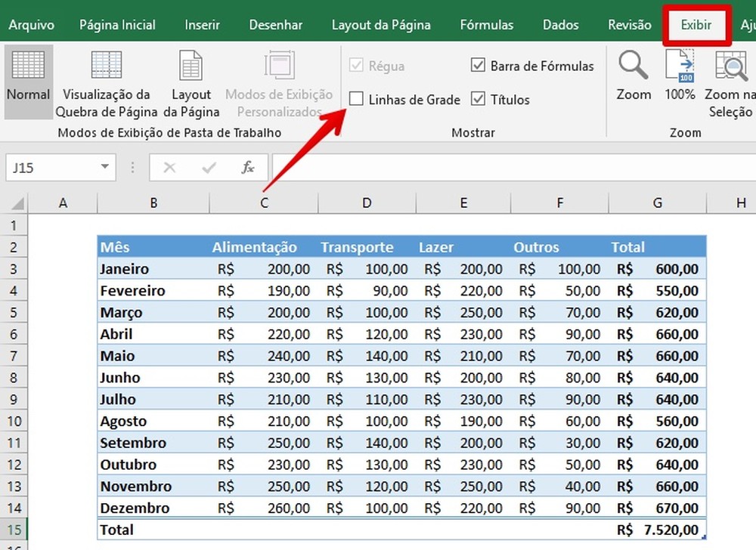Disable the Barra de Fórmulas checkbox
The image size is (756, 550).
coord(479,66)
